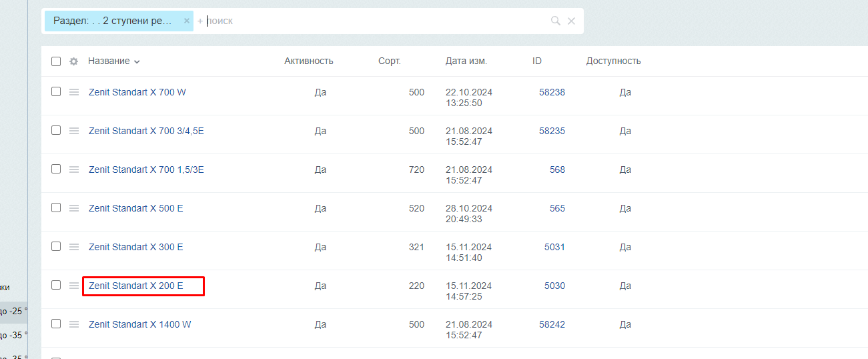Check the box for Zenit Standart X 700 1,5/3E
This screenshot has height=359, width=868.
[56, 169]
